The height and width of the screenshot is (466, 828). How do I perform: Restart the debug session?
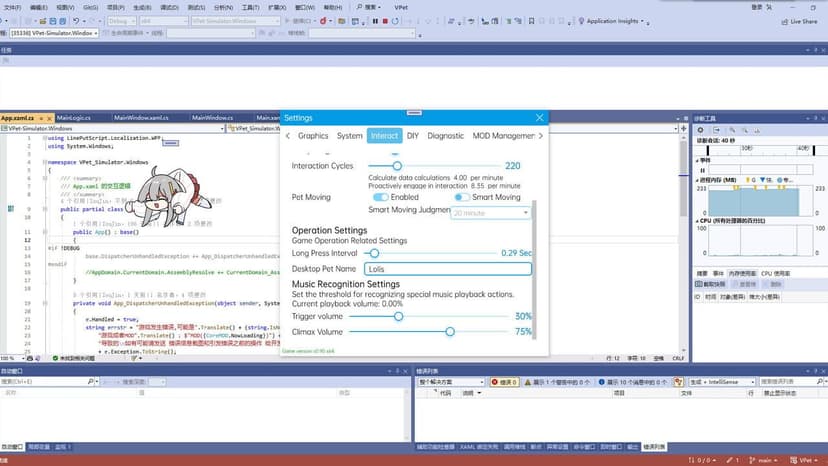(x=395, y=21)
